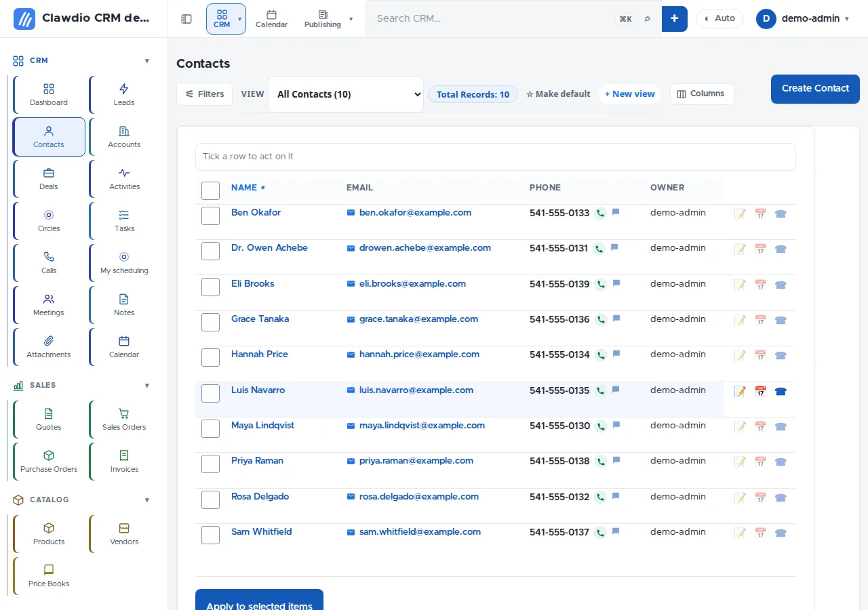The width and height of the screenshot is (868, 610).
Task: Open the demo-admin user menu
Action: coord(803,19)
